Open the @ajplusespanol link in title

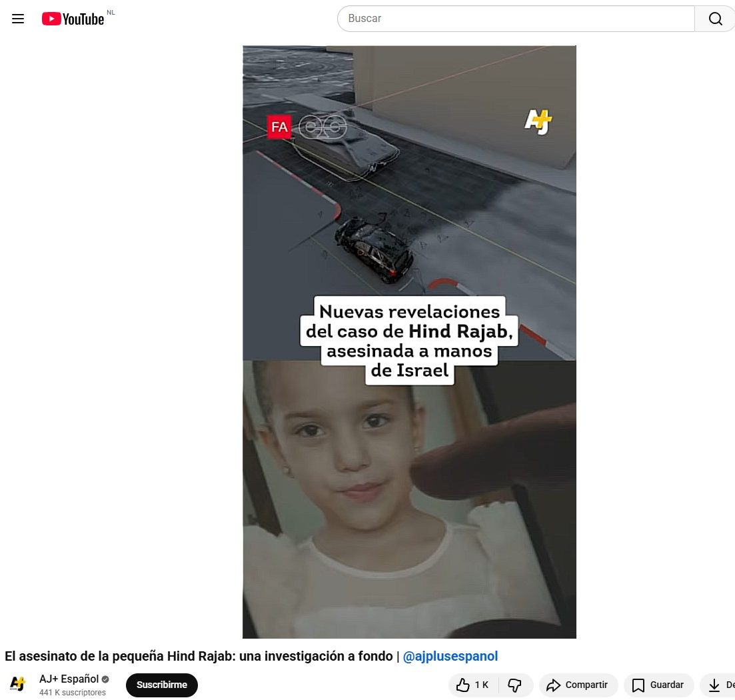coord(450,656)
